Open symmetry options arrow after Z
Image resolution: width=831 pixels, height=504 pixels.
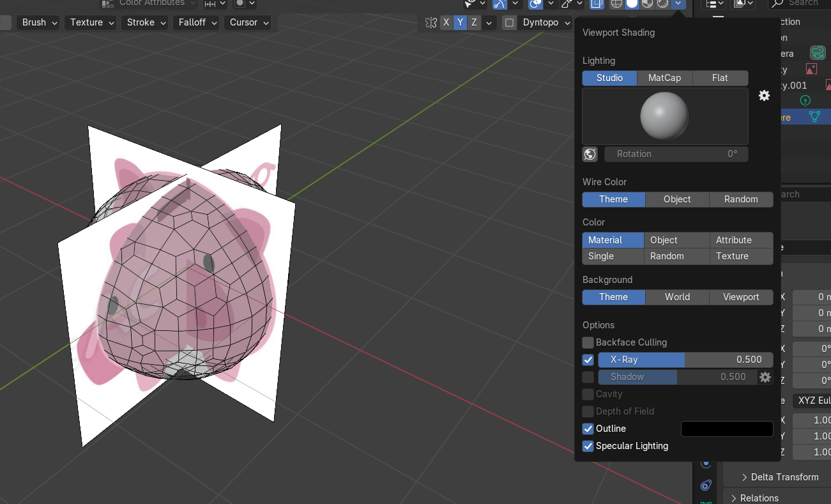489,22
